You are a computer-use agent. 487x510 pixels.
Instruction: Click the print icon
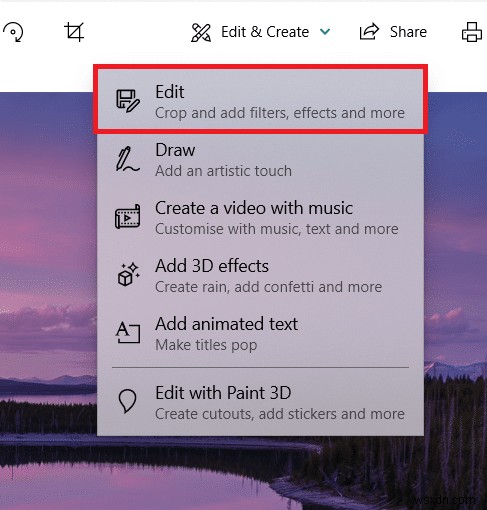[472, 32]
